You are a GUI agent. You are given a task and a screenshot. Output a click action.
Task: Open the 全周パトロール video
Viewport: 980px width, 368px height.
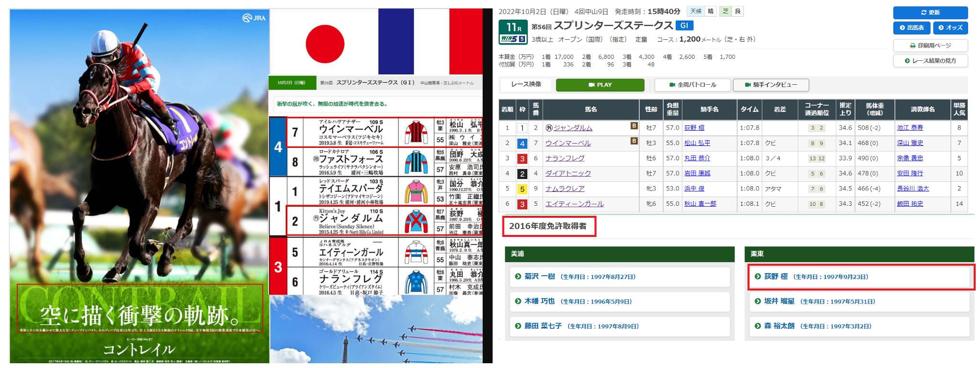[x=692, y=85]
